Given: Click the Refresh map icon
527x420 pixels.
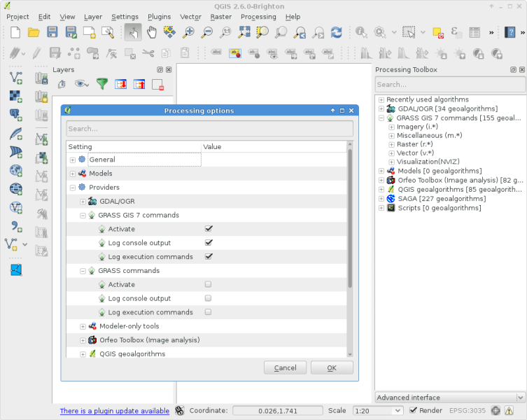Looking at the screenshot, I should pos(336,32).
